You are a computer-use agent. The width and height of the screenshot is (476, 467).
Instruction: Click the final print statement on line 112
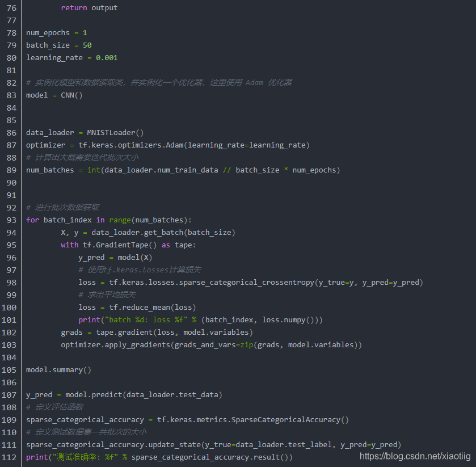tap(159, 457)
